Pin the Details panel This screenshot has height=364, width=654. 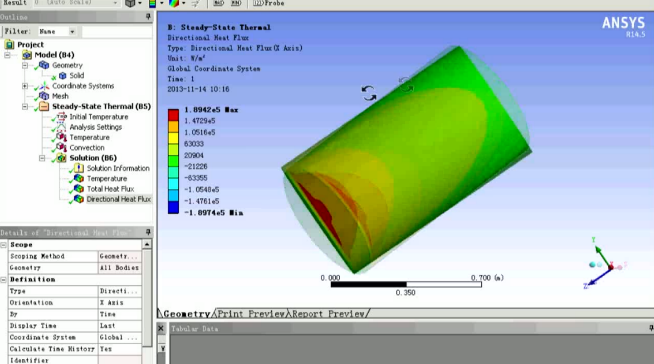(148, 232)
